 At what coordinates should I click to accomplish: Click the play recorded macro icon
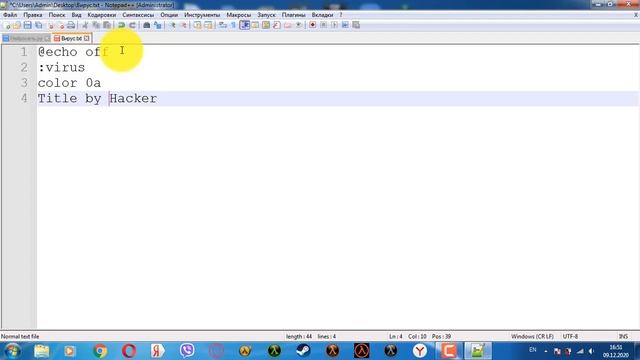pos(334,25)
